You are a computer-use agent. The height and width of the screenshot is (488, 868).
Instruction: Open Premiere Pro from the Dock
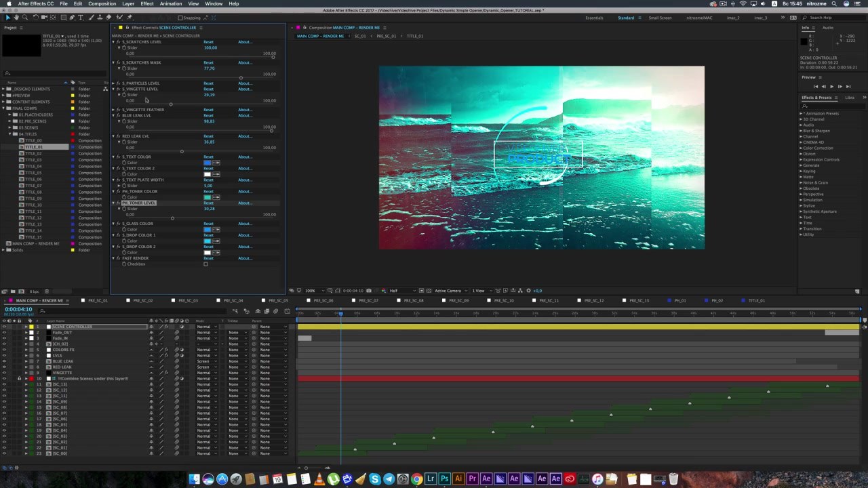pos(472,479)
